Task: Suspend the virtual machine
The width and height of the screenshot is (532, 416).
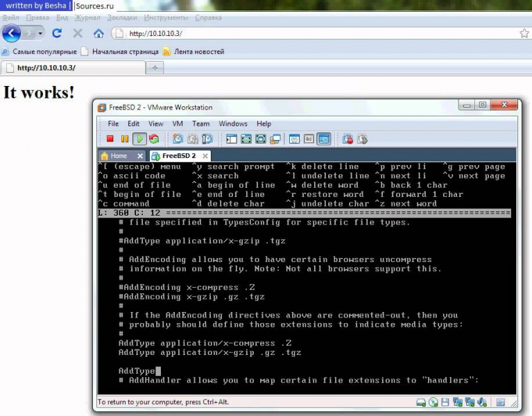Action: pos(125,139)
